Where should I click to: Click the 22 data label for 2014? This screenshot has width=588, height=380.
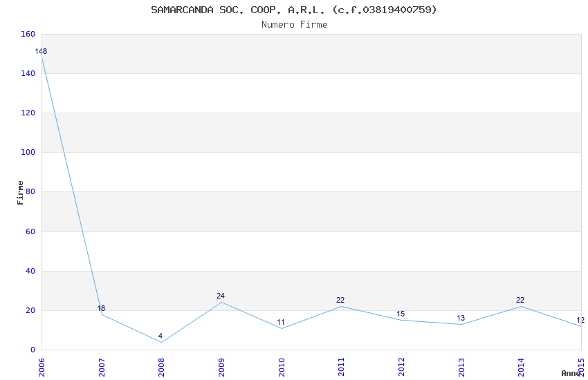coord(520,300)
